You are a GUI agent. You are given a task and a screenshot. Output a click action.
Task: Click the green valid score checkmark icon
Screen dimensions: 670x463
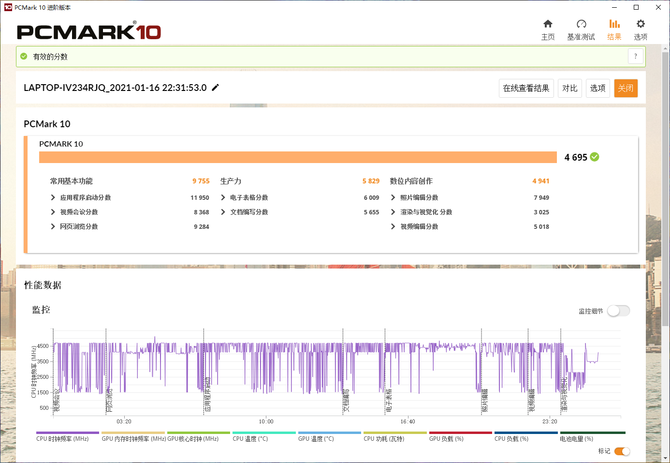pyautogui.click(x=24, y=56)
